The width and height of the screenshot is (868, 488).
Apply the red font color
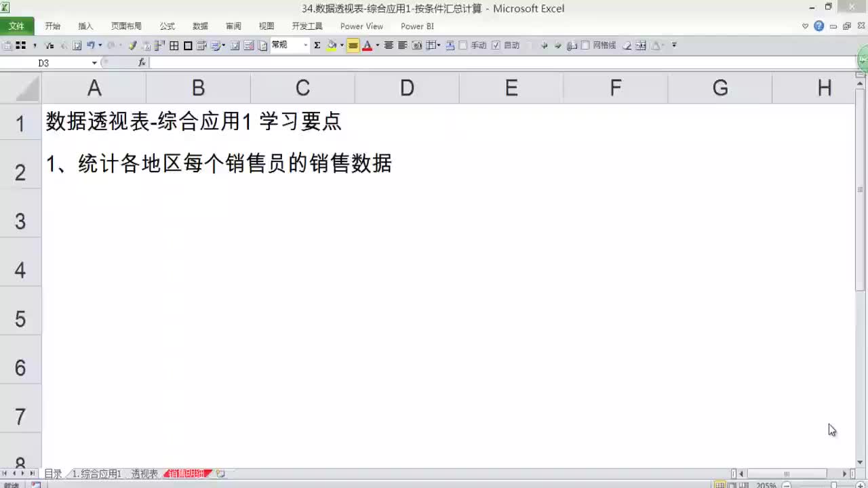[368, 45]
